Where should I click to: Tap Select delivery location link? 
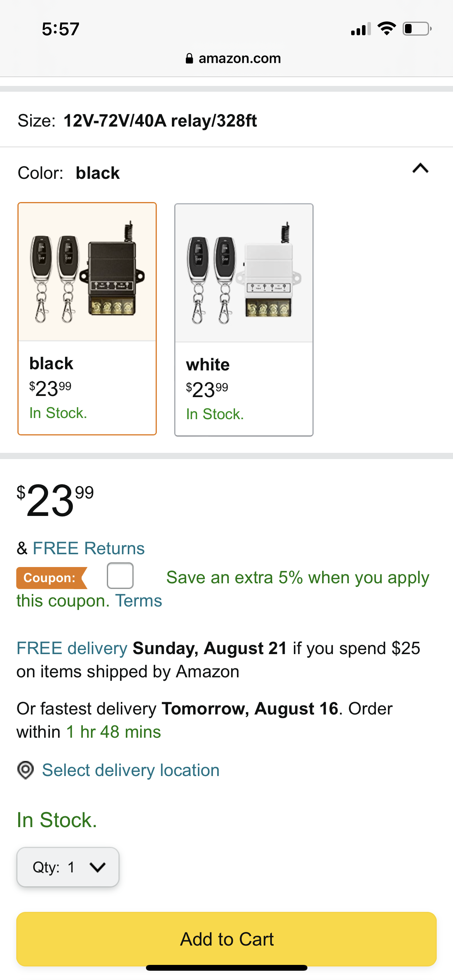click(131, 770)
